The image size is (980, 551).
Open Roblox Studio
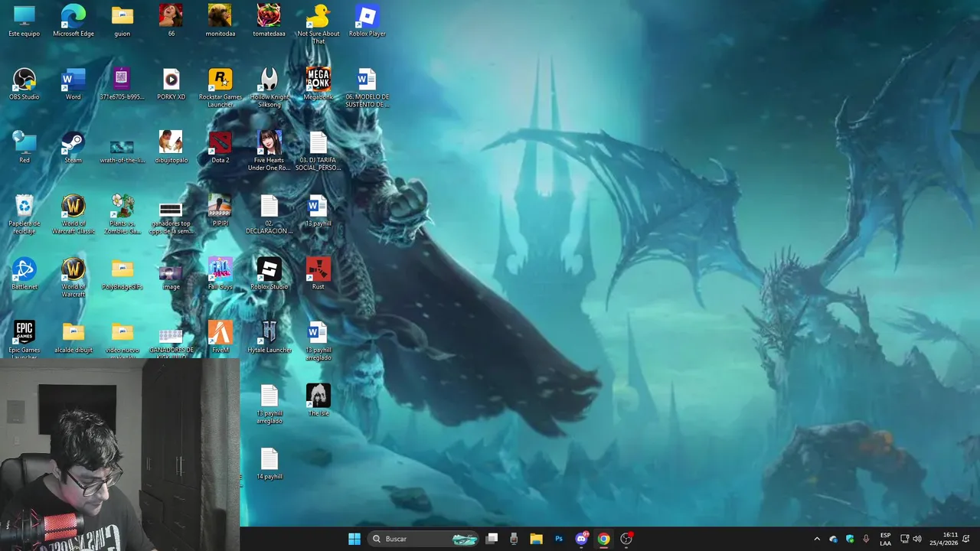pos(269,274)
